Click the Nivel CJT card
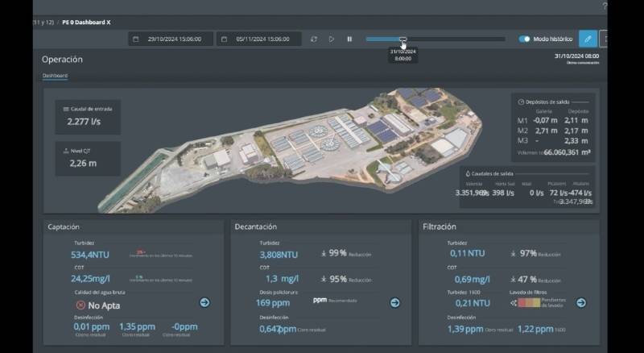The height and width of the screenshot is (353, 644). coord(89,159)
